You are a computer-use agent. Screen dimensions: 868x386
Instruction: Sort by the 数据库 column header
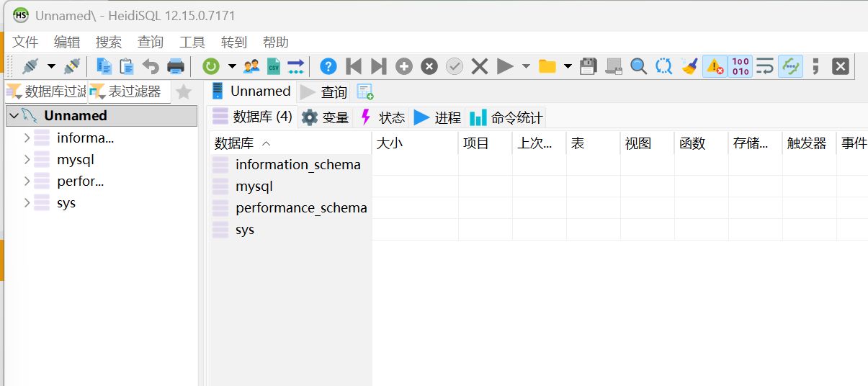pos(290,143)
